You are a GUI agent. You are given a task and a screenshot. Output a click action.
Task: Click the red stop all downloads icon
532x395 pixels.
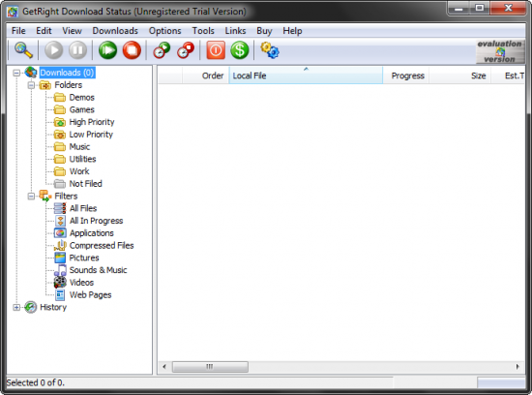132,50
